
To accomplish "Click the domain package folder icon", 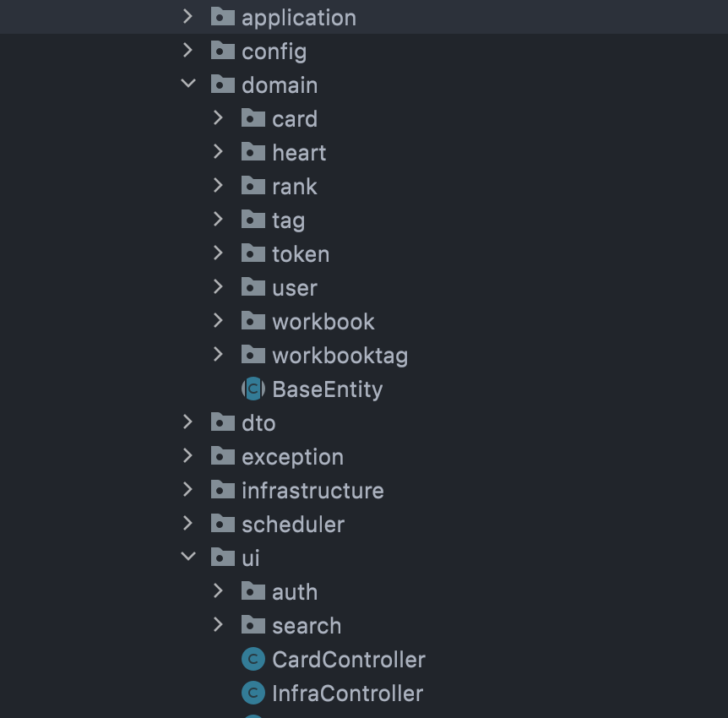I will coord(223,84).
